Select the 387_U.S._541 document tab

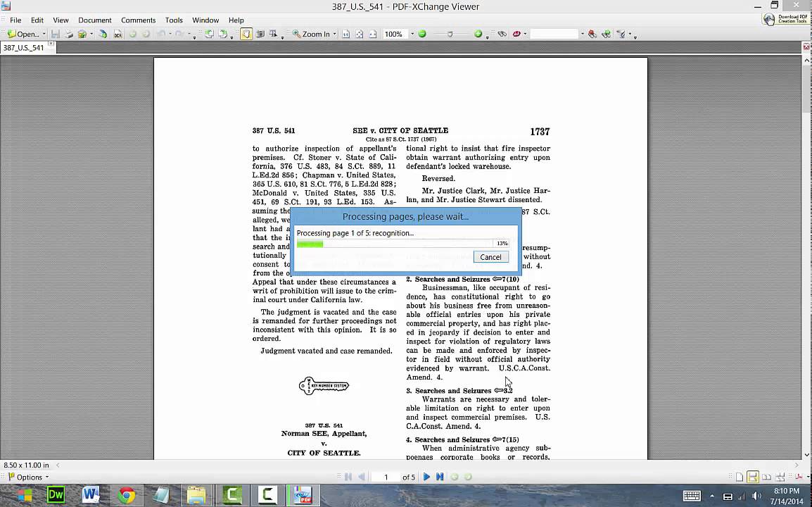(24, 47)
